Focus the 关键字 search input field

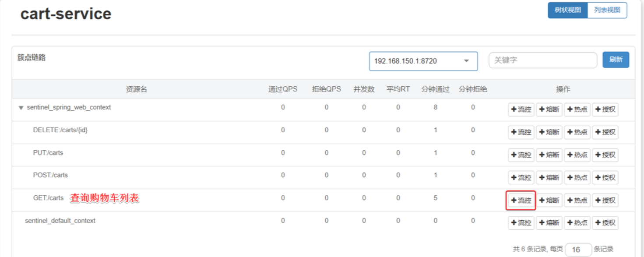click(x=542, y=60)
